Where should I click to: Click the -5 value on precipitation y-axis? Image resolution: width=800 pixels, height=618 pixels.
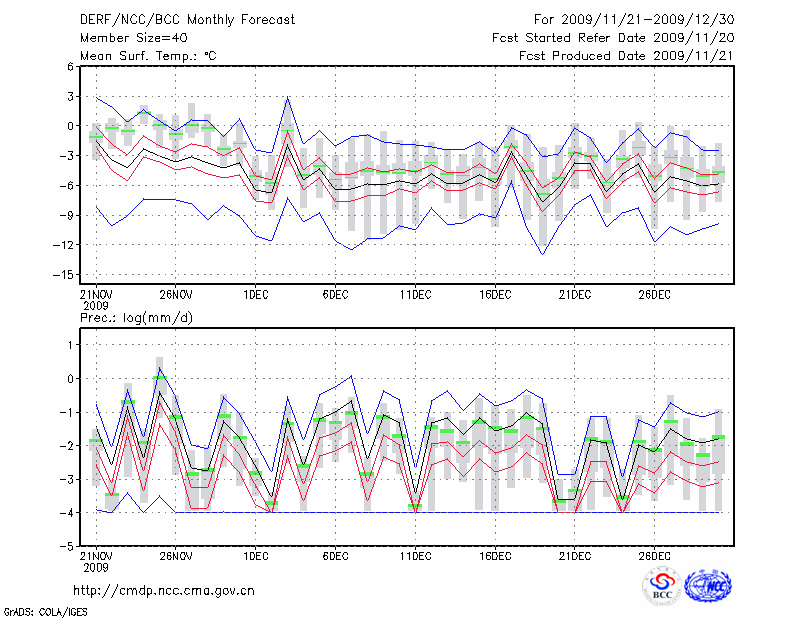point(68,547)
